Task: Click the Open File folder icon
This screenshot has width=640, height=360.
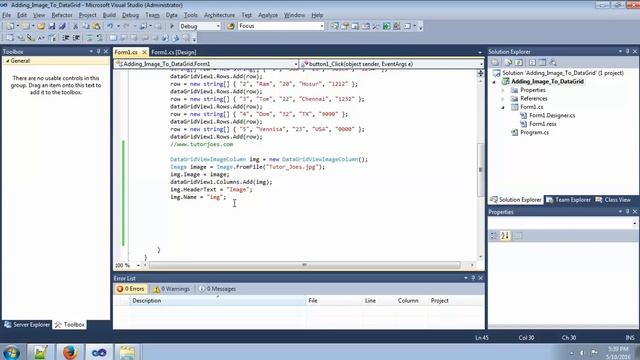Action: point(41,26)
